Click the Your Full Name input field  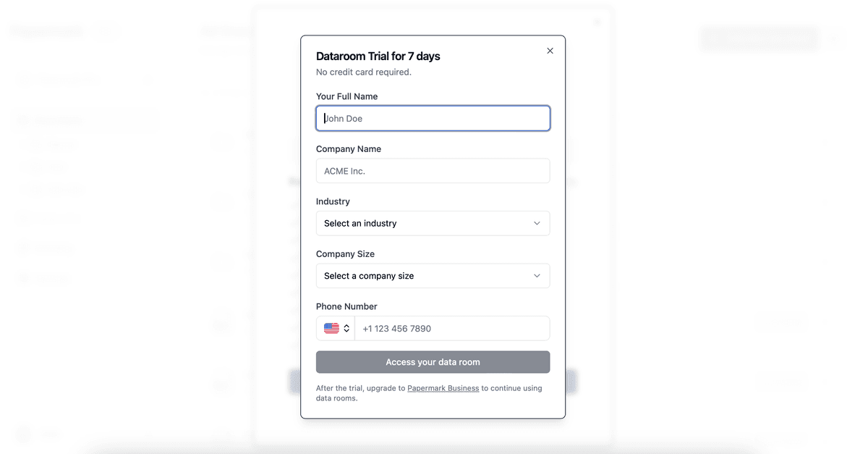pyautogui.click(x=433, y=119)
